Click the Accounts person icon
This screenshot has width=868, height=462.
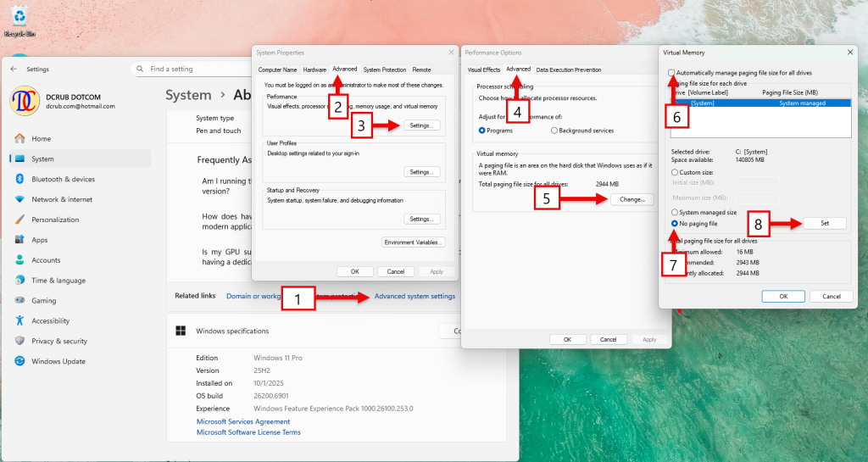coord(20,259)
